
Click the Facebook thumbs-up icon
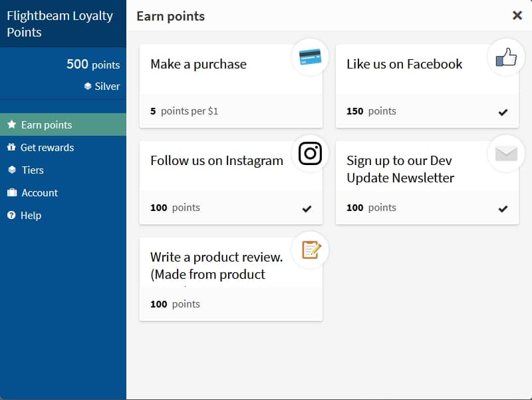(x=506, y=57)
